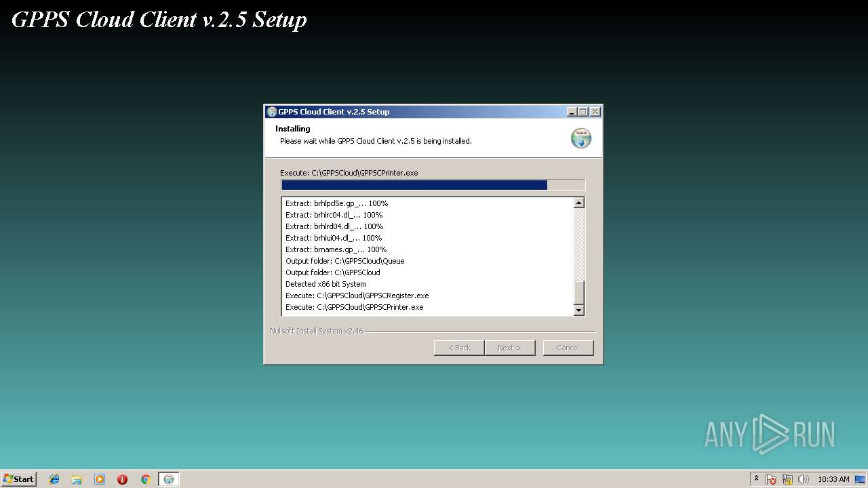This screenshot has height=488, width=868.
Task: Open network status icon in tray
Action: 787,479
